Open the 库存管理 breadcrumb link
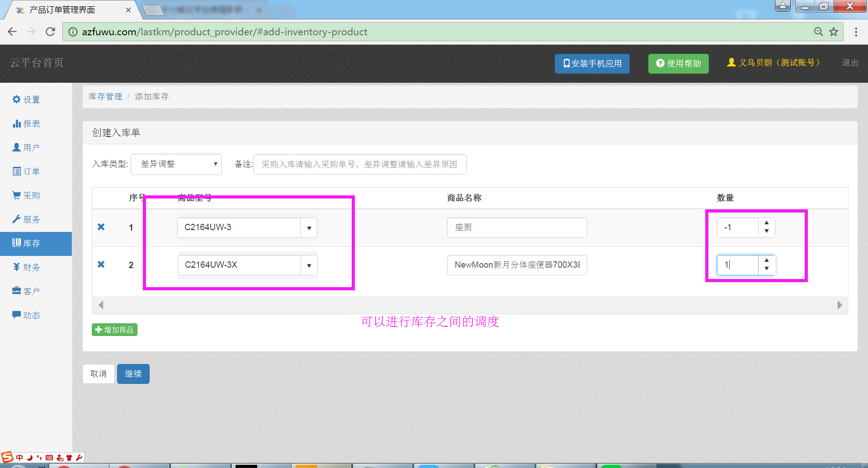Screen dimensions: 868x468 (105, 96)
